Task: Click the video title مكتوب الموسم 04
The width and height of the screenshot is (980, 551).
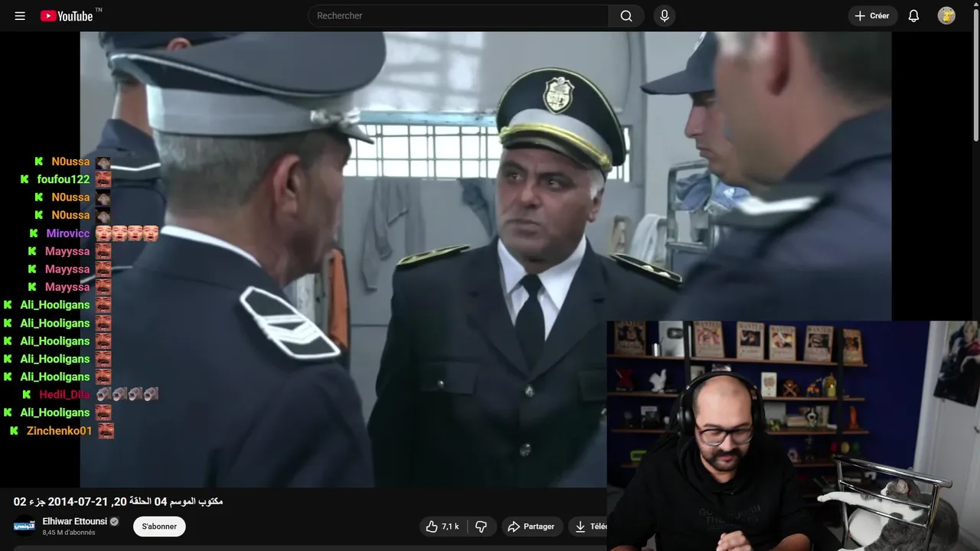Action: [x=118, y=501]
